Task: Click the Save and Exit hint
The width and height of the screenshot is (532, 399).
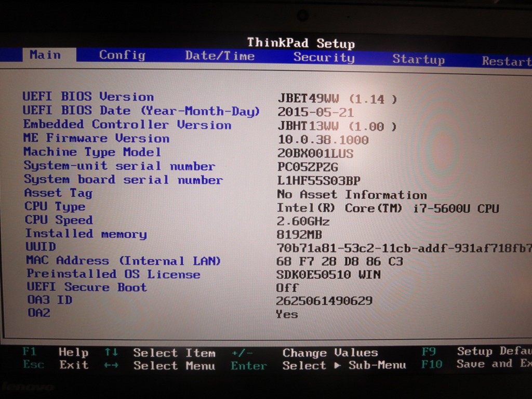Action: (494, 364)
